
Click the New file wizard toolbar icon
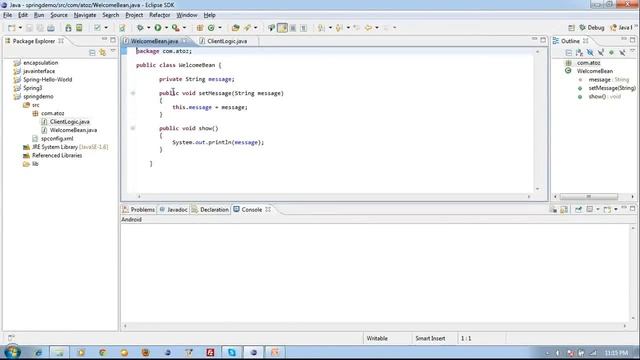coord(11,28)
